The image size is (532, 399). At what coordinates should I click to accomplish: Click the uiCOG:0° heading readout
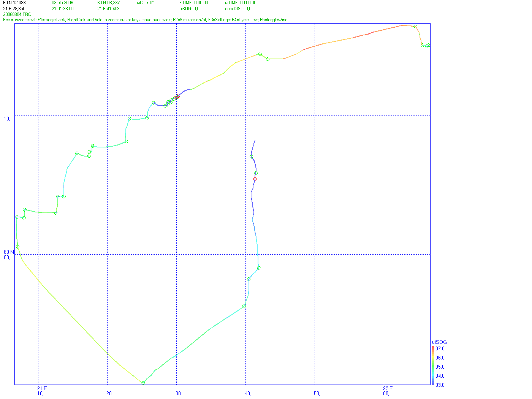tap(145, 3)
